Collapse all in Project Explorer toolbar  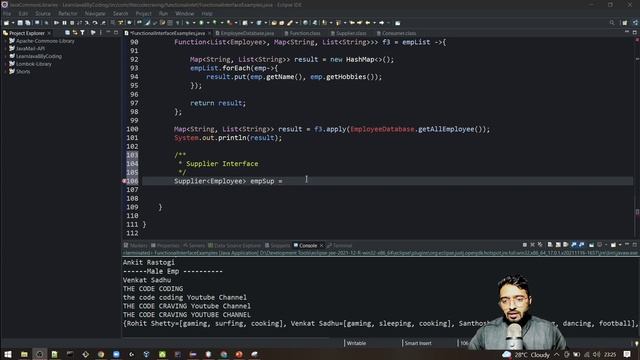67,33
